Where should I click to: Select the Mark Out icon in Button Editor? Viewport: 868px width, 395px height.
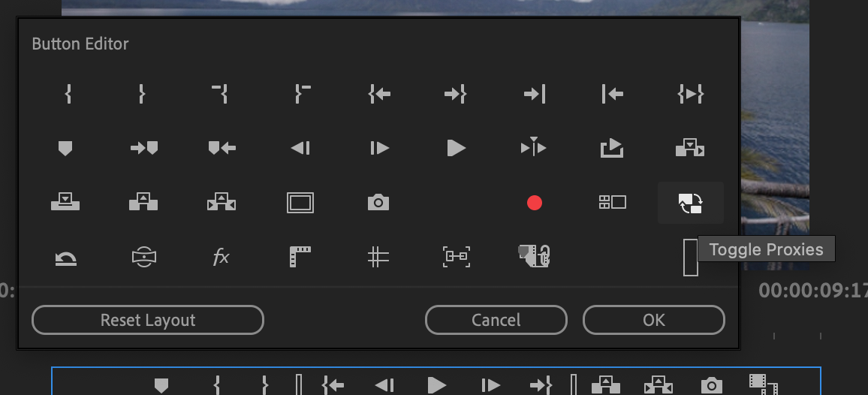[142, 94]
